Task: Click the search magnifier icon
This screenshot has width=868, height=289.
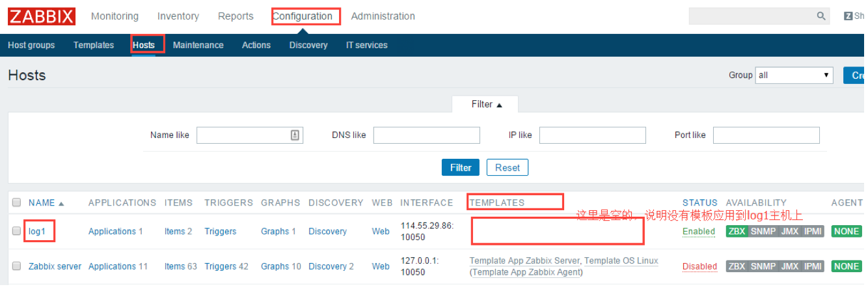Action: click(x=821, y=16)
